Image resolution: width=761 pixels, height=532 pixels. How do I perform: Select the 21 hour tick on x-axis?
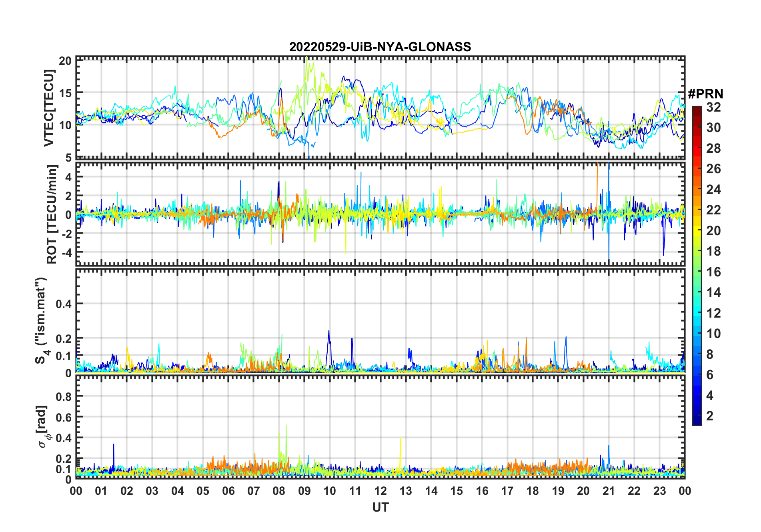click(x=609, y=491)
